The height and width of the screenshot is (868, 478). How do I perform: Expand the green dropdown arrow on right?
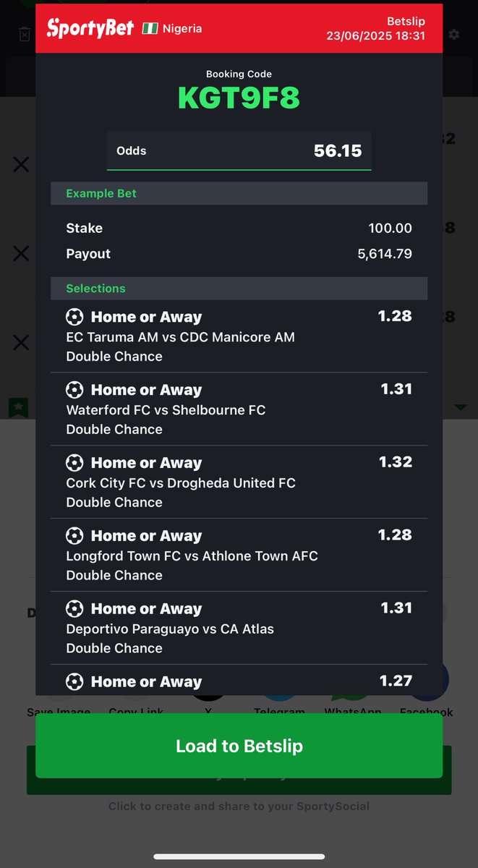click(x=460, y=407)
